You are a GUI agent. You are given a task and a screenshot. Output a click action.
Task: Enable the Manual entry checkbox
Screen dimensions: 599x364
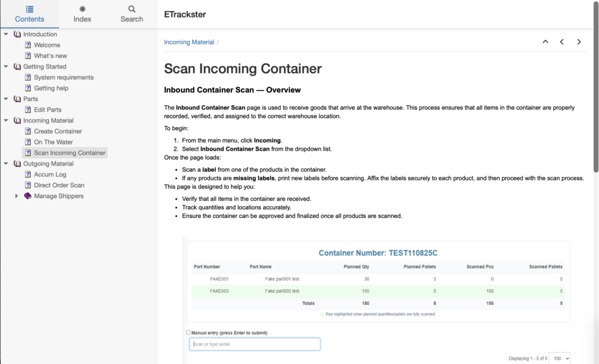(x=188, y=332)
